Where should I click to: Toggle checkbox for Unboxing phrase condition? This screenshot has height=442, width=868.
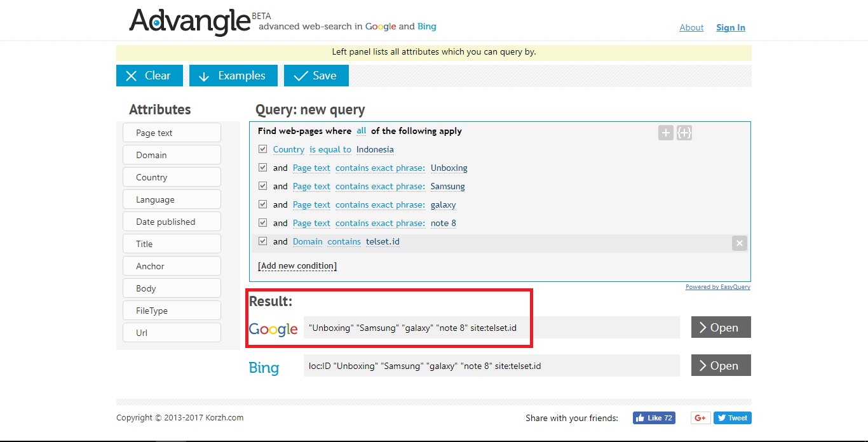pyautogui.click(x=263, y=168)
